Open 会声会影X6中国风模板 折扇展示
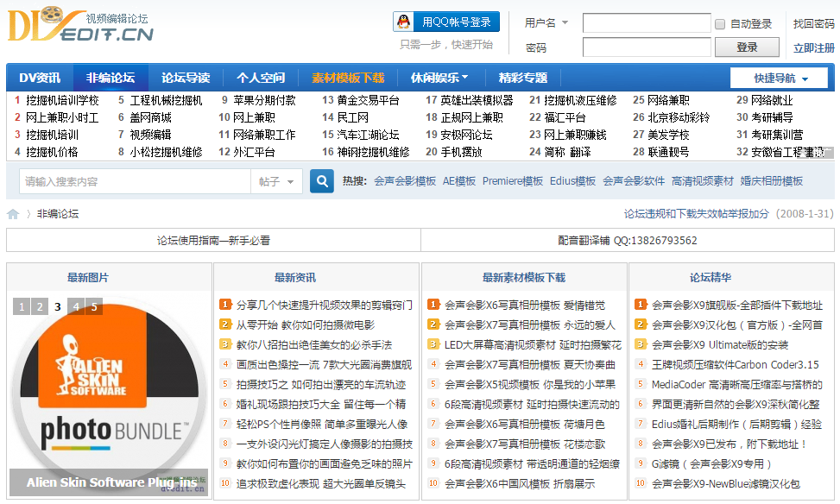The height and width of the screenshot is (504, 840). [x=520, y=483]
